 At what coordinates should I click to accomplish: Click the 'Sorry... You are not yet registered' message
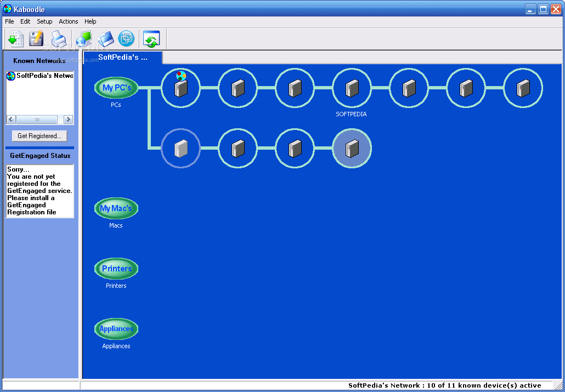tap(40, 191)
